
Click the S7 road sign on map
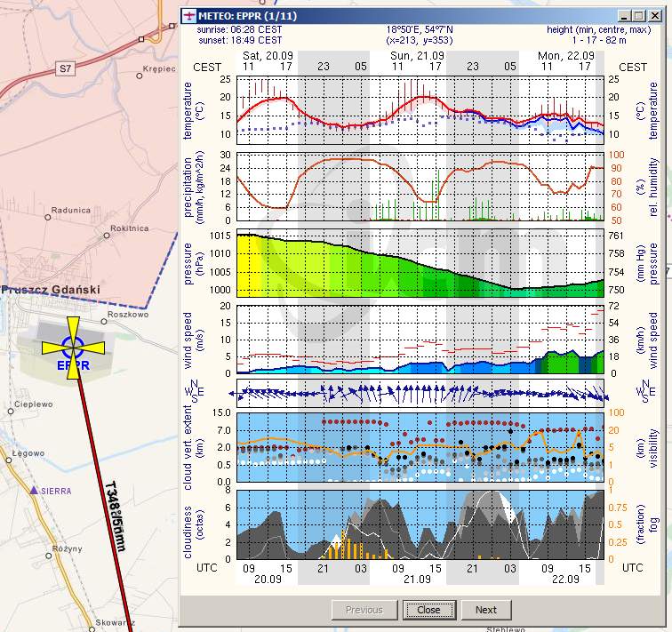pyautogui.click(x=65, y=68)
